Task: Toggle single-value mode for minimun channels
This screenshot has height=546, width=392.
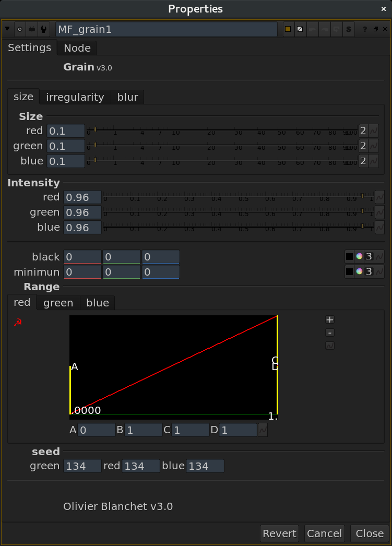Action: [369, 272]
